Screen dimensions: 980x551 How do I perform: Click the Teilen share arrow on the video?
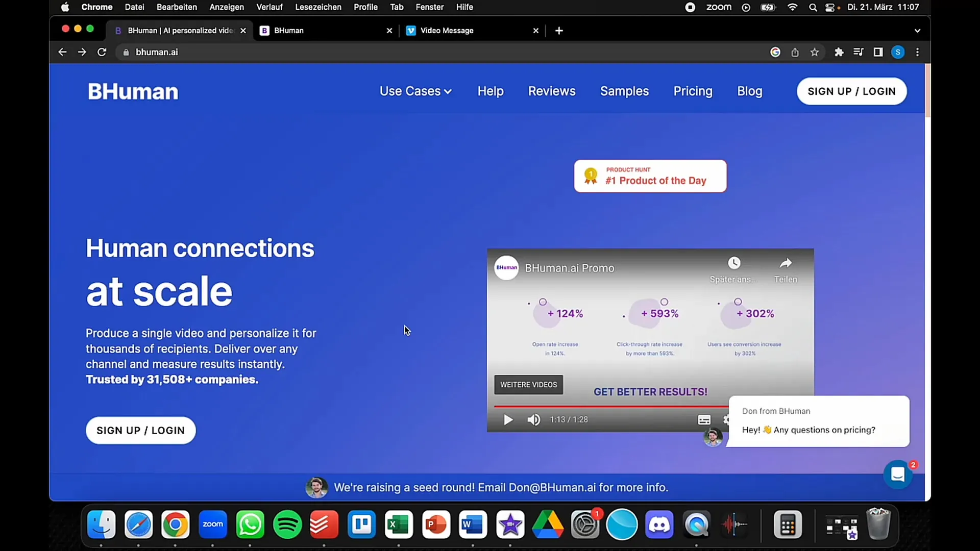click(786, 263)
